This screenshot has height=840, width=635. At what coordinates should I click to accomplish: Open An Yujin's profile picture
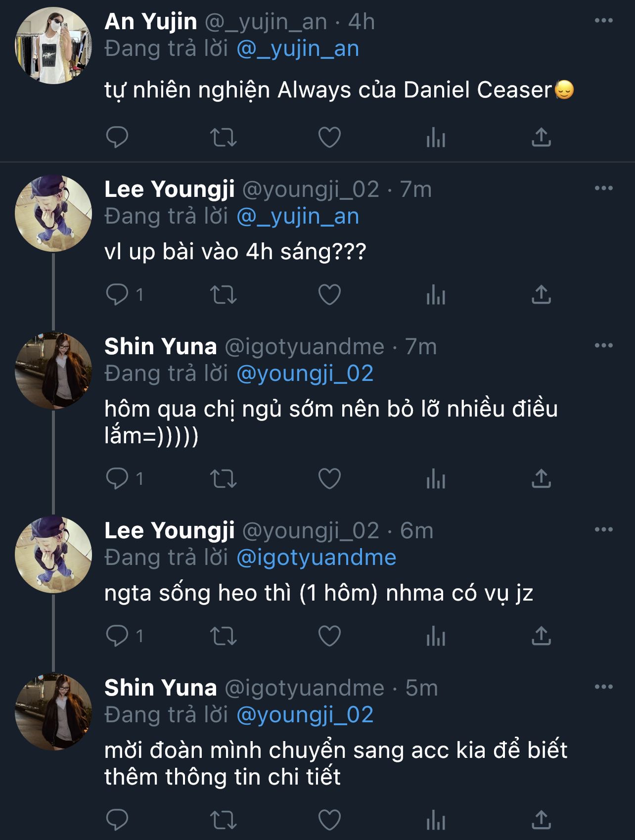[x=53, y=46]
